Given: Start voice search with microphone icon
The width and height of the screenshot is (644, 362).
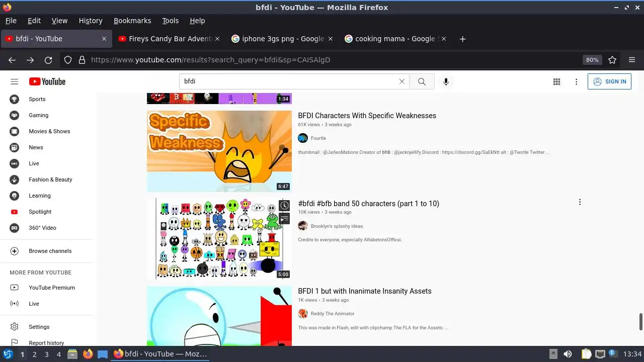Looking at the screenshot, I should coord(446,81).
